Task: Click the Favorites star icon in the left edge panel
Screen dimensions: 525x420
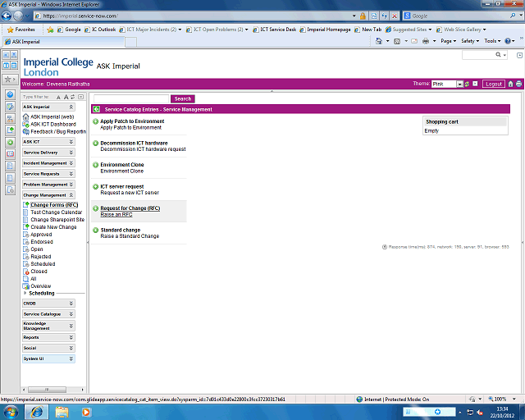Action: pos(9,80)
